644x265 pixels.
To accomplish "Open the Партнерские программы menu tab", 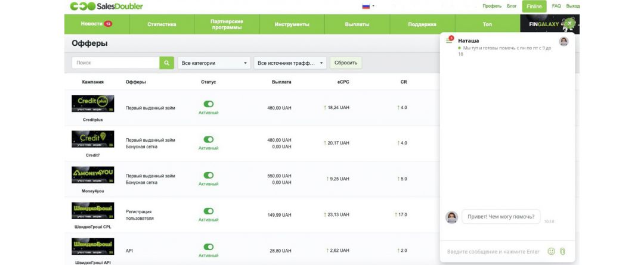I will click(227, 24).
